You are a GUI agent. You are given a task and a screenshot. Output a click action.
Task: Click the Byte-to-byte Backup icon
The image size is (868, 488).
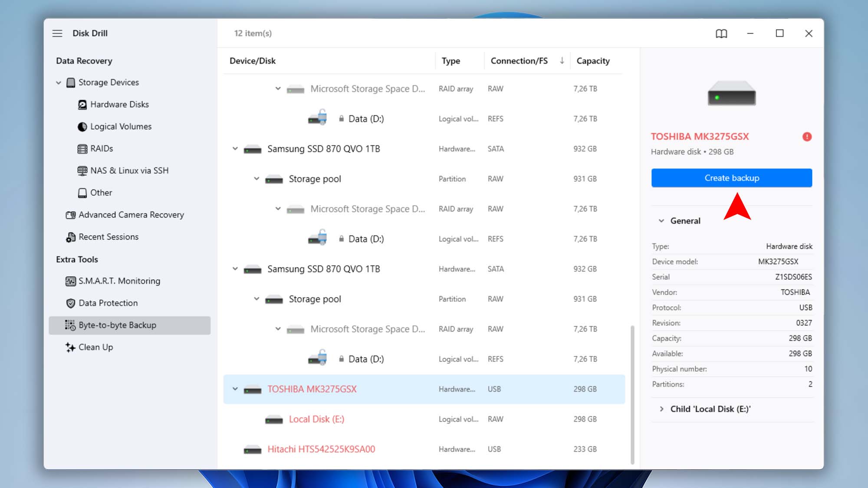point(70,325)
